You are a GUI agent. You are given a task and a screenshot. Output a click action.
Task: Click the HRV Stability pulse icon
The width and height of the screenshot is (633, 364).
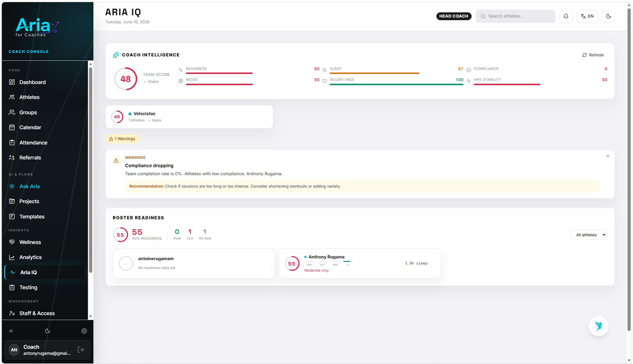pyautogui.click(x=469, y=81)
